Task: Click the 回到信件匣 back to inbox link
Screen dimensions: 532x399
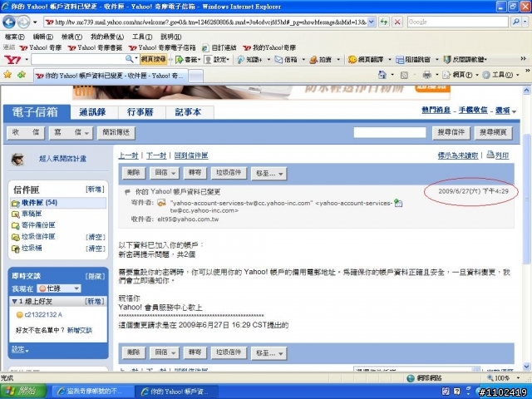Action: point(191,155)
